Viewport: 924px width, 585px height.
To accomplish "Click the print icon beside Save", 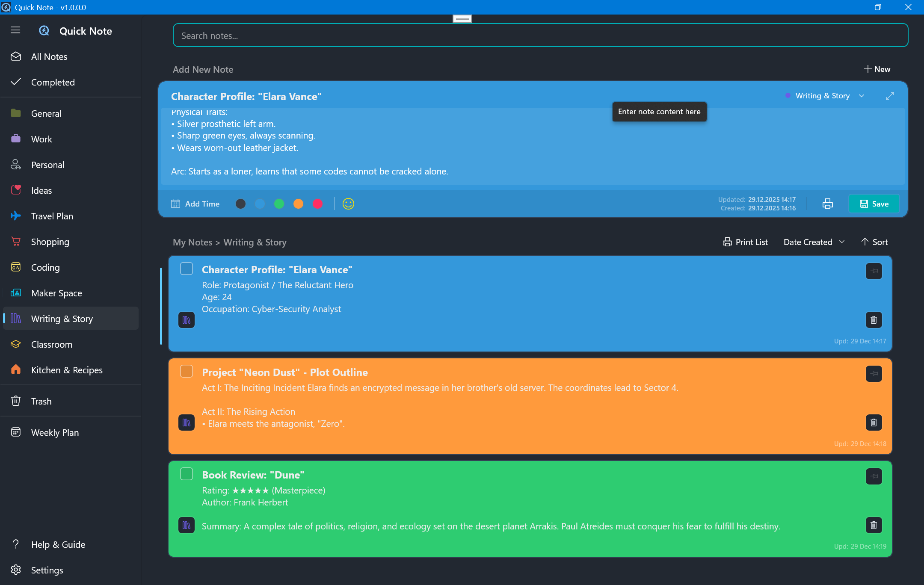I will (x=827, y=204).
